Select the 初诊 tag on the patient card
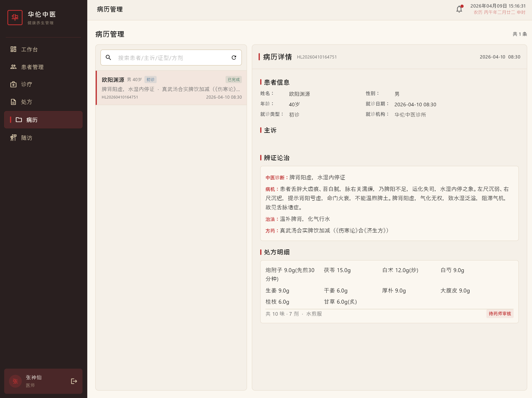The height and width of the screenshot is (398, 532). click(x=150, y=79)
